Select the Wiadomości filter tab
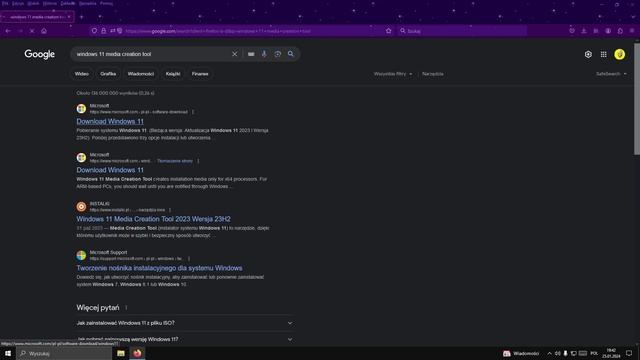 pyautogui.click(x=141, y=74)
